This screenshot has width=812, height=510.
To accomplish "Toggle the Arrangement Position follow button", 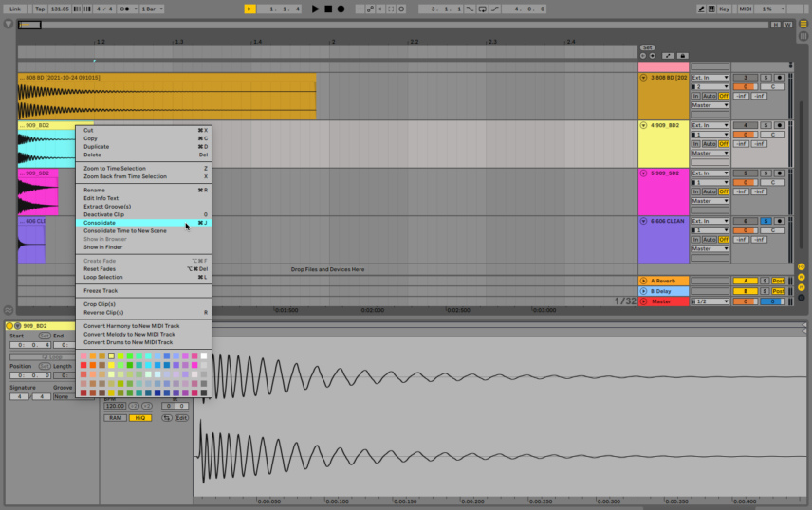I will [251, 9].
